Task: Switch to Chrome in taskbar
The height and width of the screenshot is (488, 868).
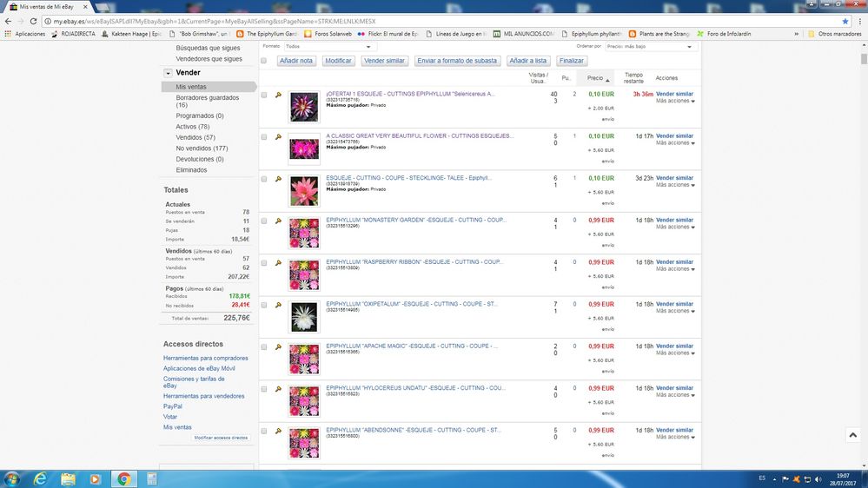Action: click(x=123, y=479)
